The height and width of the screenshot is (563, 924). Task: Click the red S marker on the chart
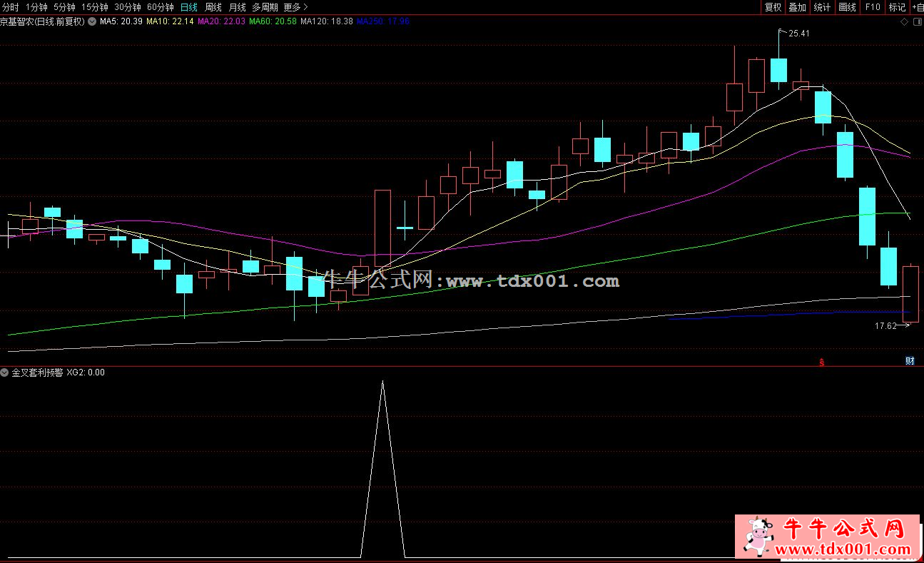(x=822, y=361)
